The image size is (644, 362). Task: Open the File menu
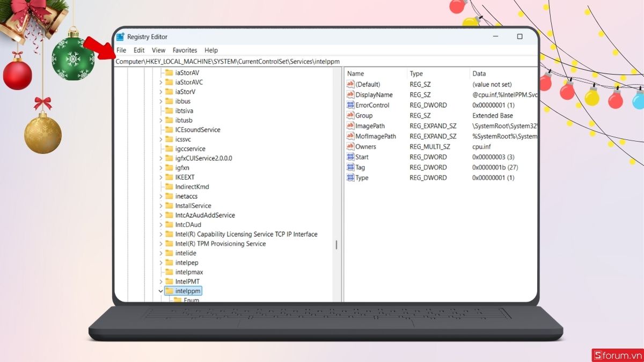[x=121, y=50]
